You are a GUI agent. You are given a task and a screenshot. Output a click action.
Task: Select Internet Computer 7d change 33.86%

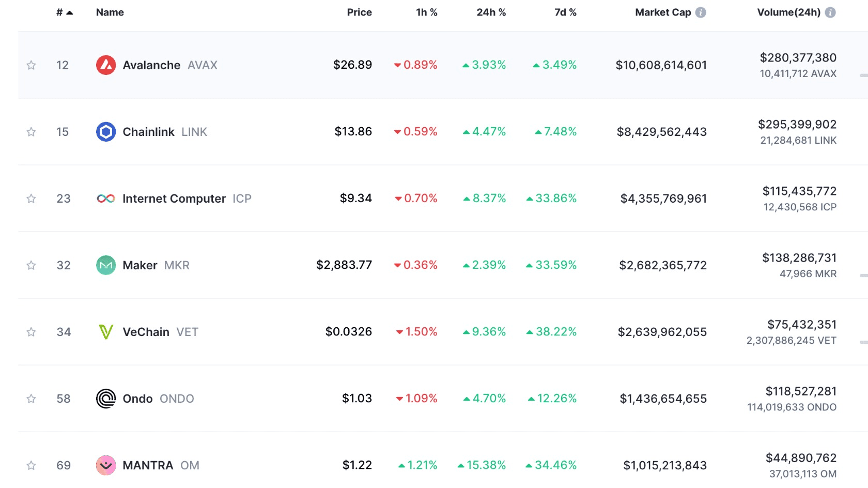pyautogui.click(x=551, y=198)
